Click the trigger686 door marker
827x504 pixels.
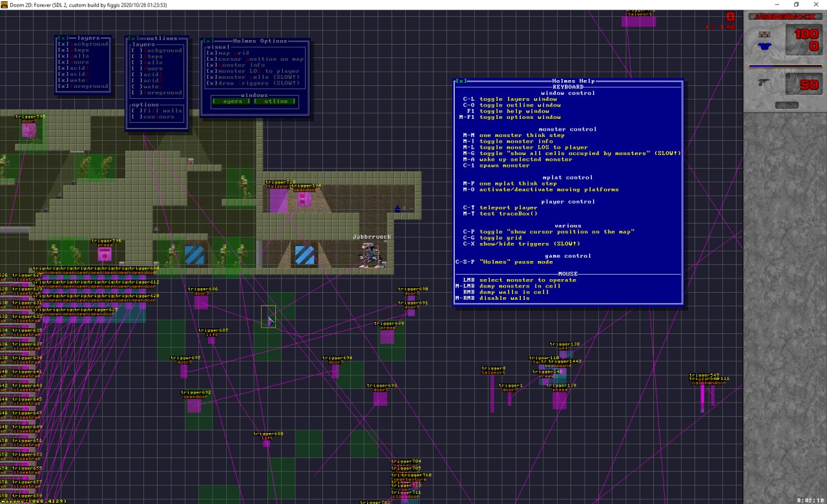[x=201, y=302]
